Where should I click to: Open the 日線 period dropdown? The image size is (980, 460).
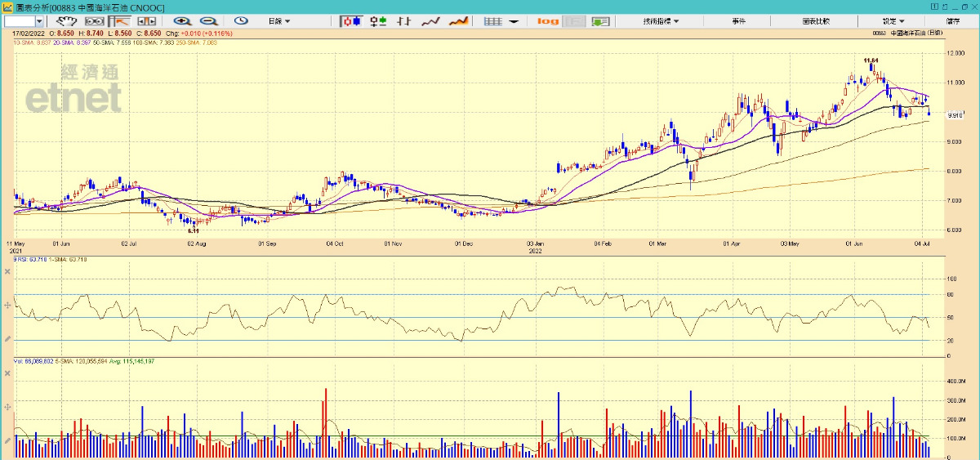click(279, 21)
